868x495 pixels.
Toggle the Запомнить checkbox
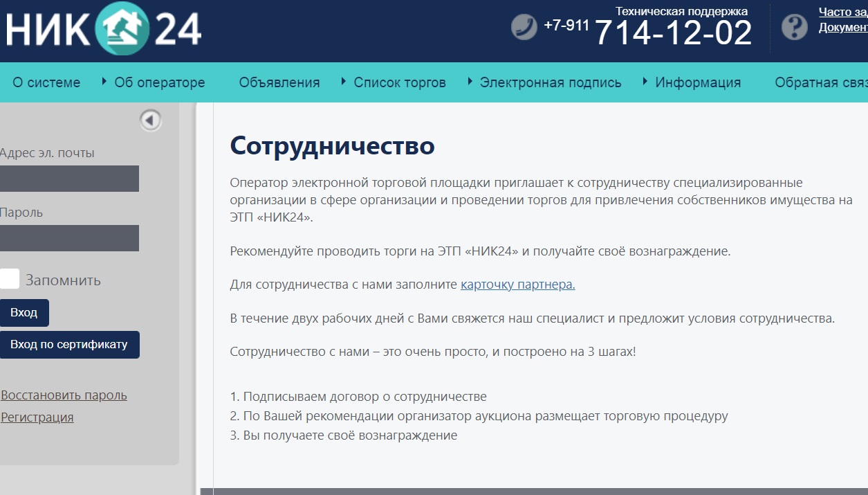[10, 279]
